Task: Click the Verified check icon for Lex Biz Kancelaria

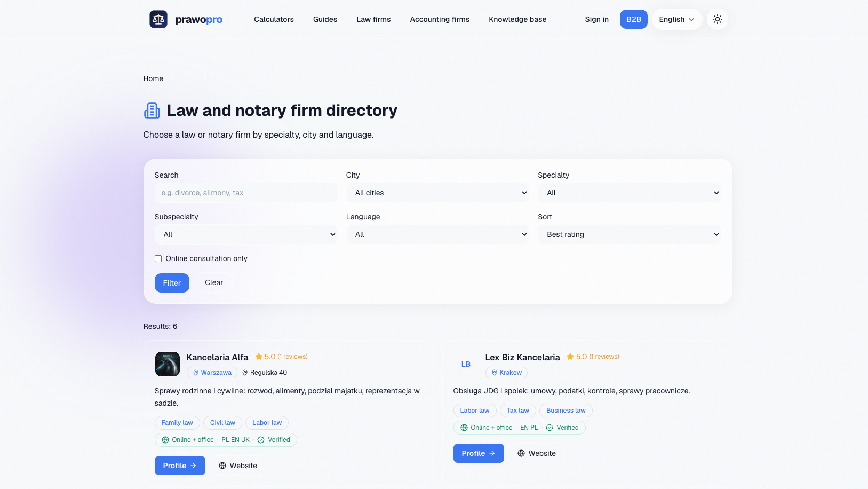Action: (x=549, y=428)
